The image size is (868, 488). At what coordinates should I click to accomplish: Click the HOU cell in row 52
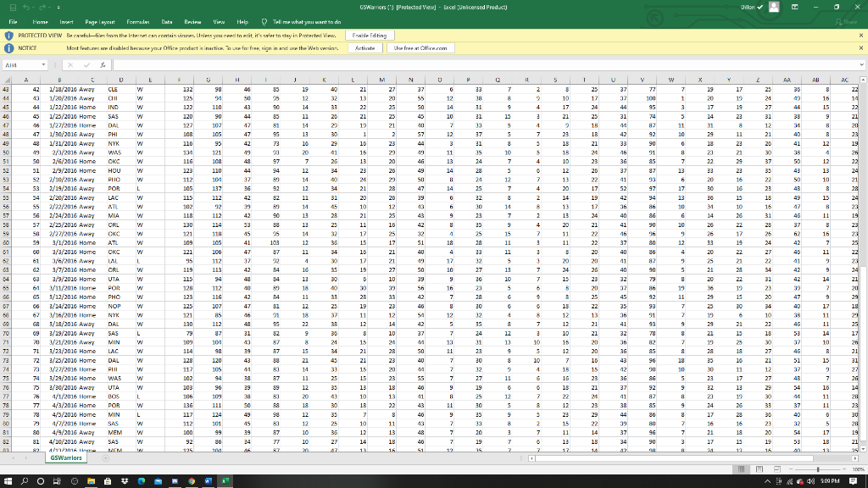[x=120, y=170]
